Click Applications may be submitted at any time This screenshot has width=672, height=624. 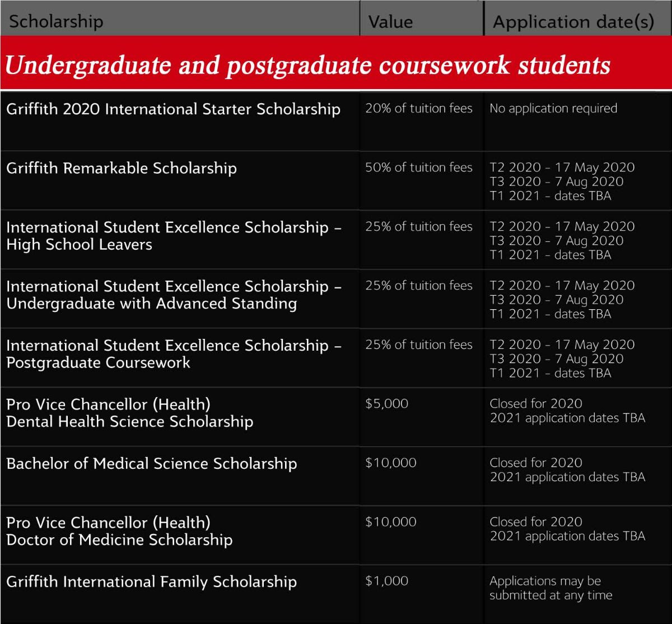(551, 588)
